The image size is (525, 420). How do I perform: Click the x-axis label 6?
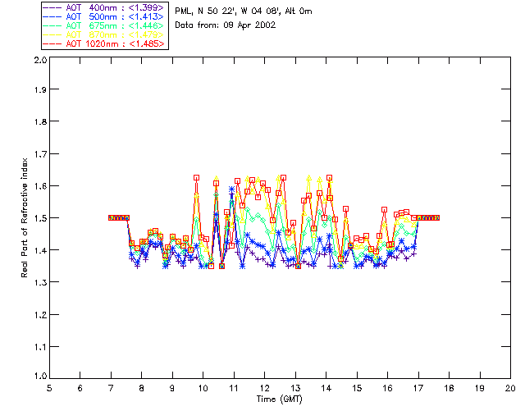point(80,388)
